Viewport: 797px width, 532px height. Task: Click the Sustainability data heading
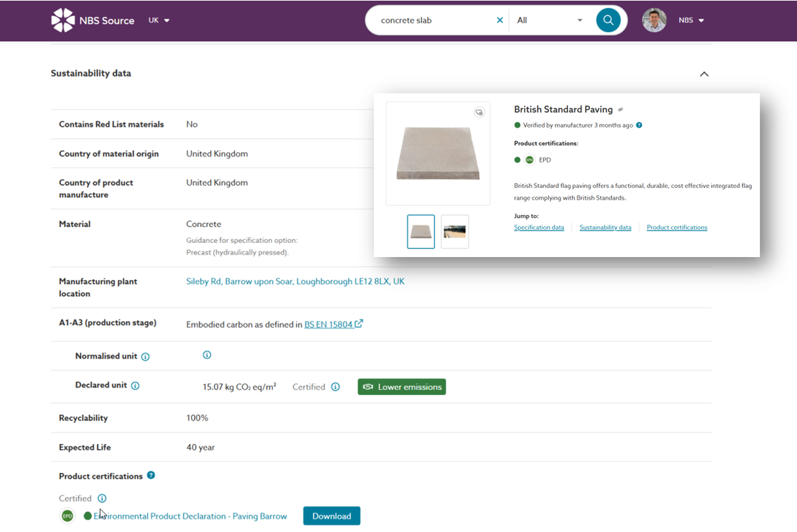click(x=91, y=74)
